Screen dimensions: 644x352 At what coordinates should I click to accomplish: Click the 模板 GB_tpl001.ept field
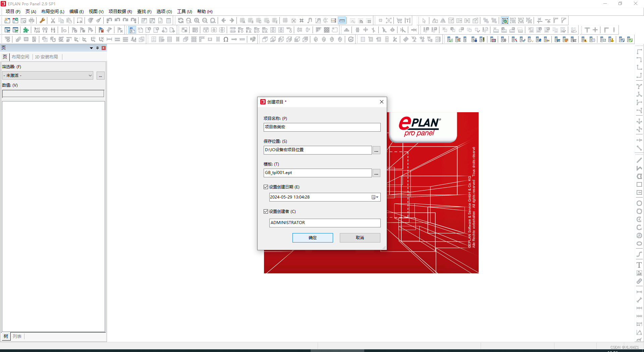pyautogui.click(x=318, y=173)
